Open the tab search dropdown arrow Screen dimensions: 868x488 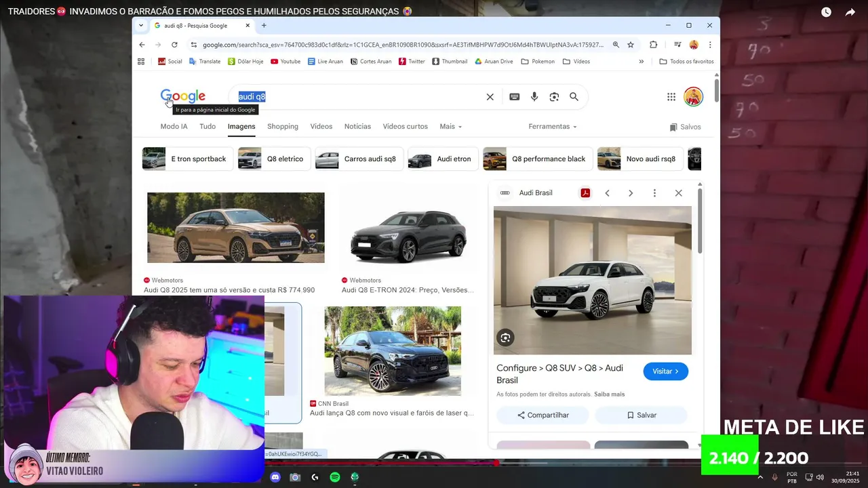click(x=140, y=26)
